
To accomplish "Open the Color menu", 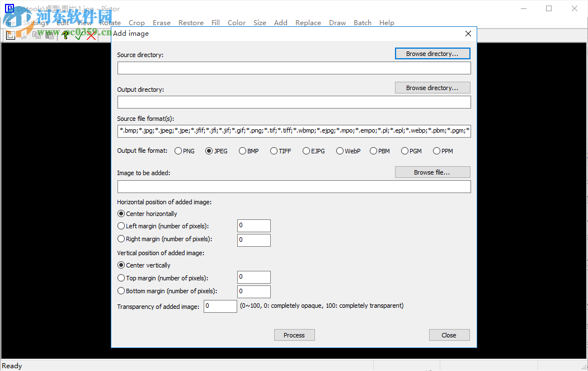I will [x=237, y=23].
